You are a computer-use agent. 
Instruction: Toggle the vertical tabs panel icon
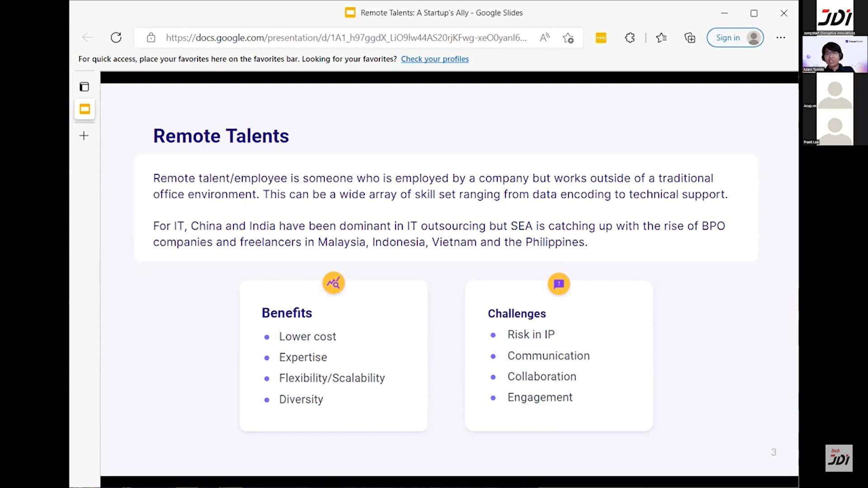point(84,87)
